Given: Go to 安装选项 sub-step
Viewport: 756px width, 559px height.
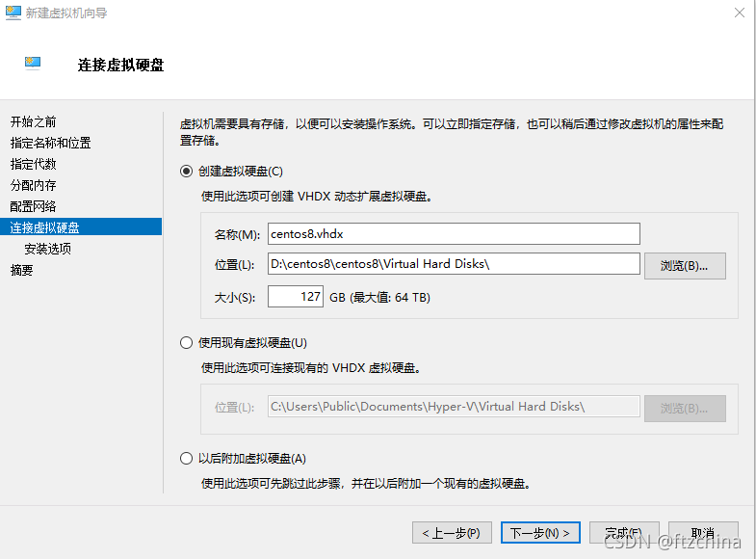Looking at the screenshot, I should click(x=48, y=249).
